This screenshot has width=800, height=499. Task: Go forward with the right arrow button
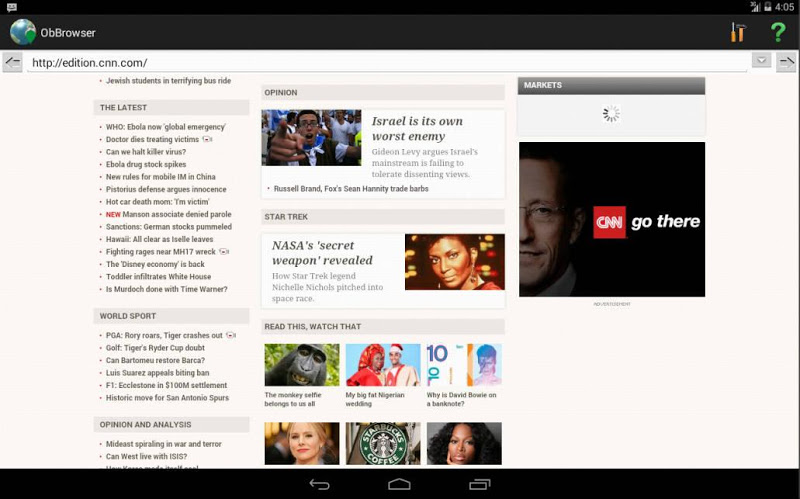point(786,62)
